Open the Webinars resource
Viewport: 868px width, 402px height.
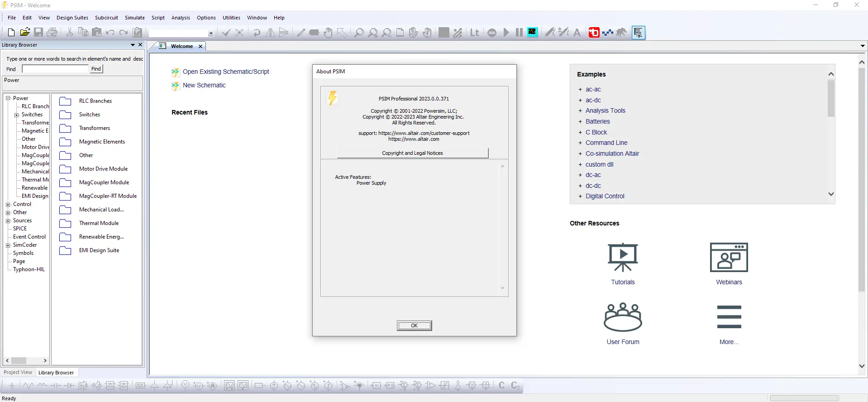point(729,264)
